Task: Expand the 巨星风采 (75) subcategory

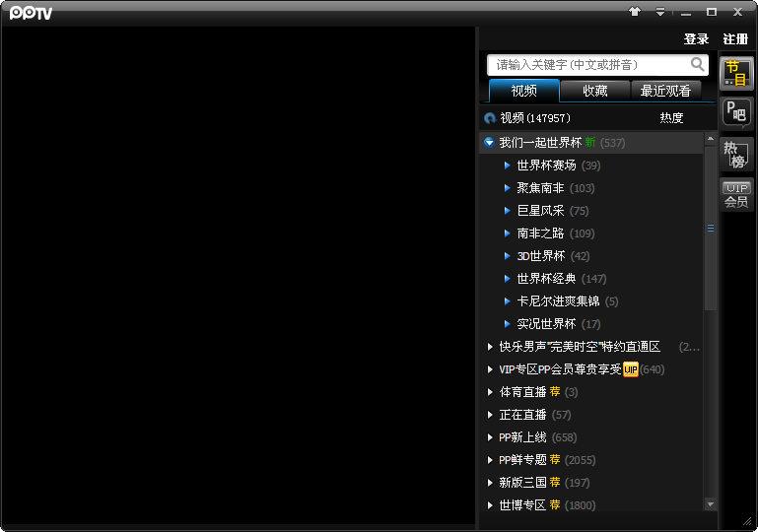Action: coord(507,211)
